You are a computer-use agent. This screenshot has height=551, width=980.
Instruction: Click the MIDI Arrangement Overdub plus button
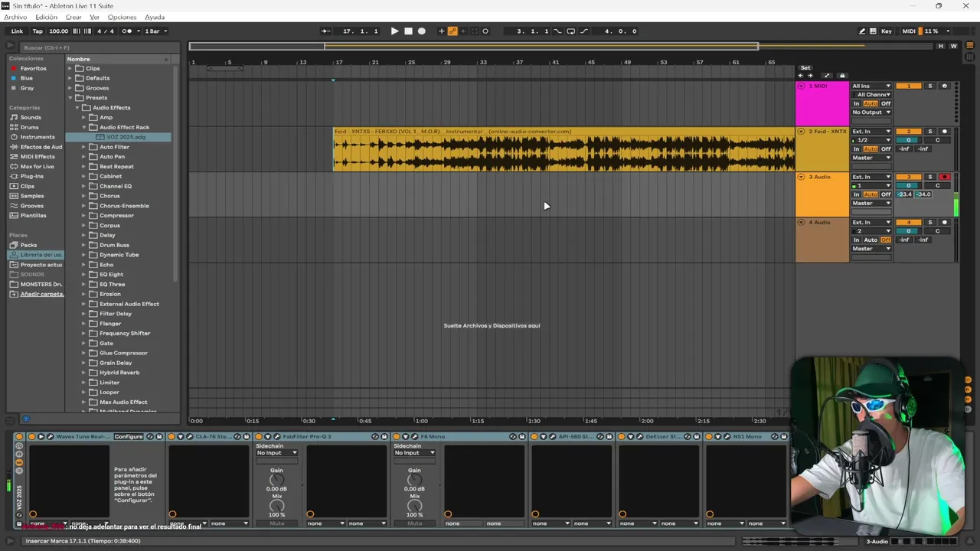tap(441, 31)
